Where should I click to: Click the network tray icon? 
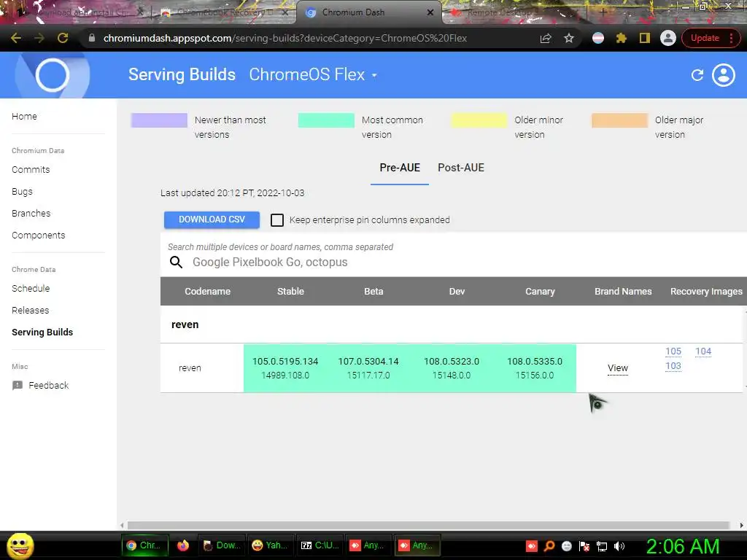602,546
